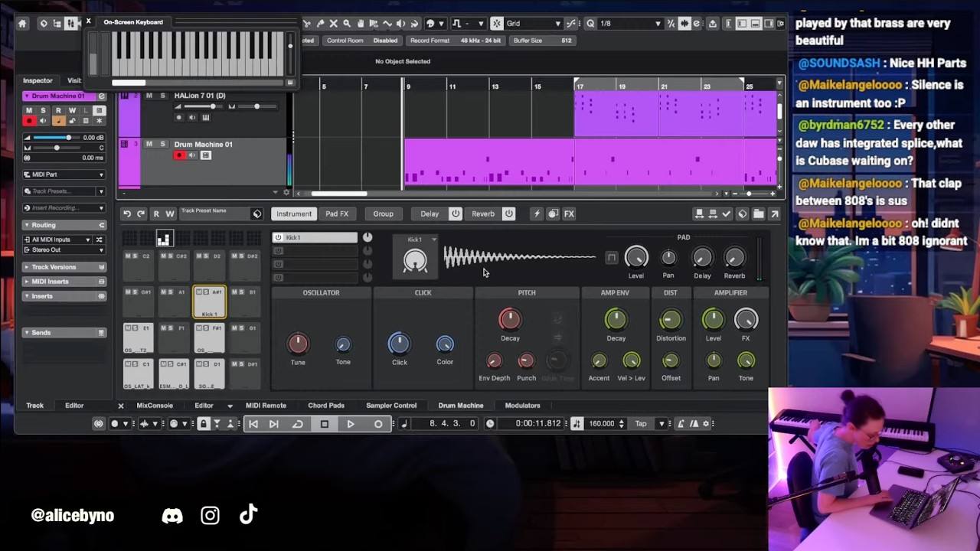
Task: Click the Instagram icon in overlay
Action: tap(211, 516)
